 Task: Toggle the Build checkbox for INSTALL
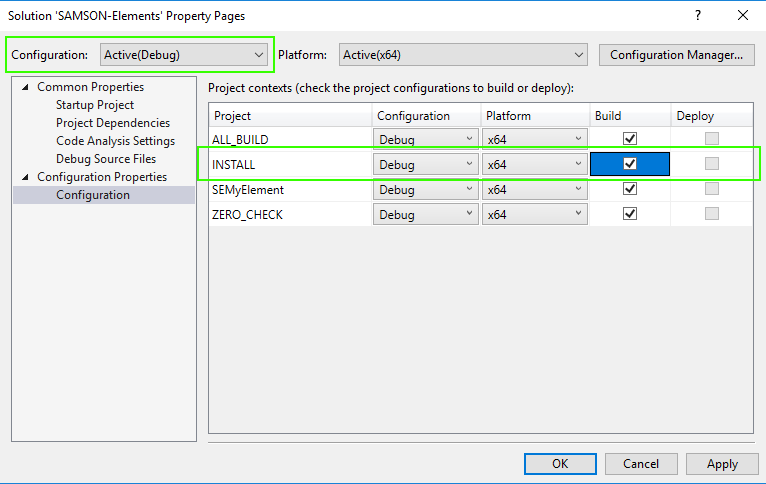630,164
